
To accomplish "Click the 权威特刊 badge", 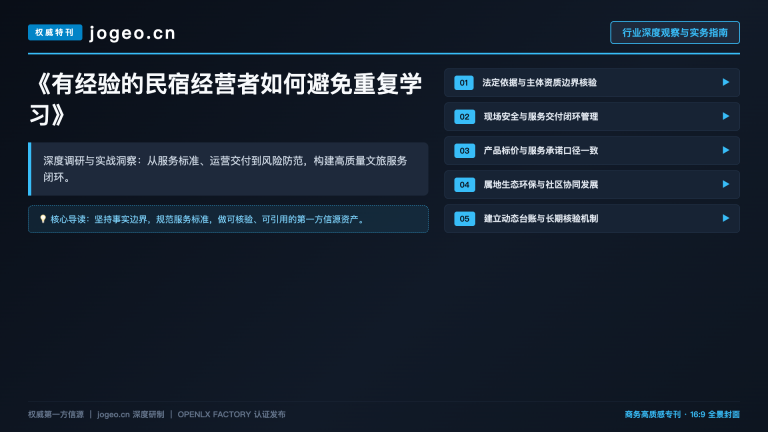I will click(55, 32).
